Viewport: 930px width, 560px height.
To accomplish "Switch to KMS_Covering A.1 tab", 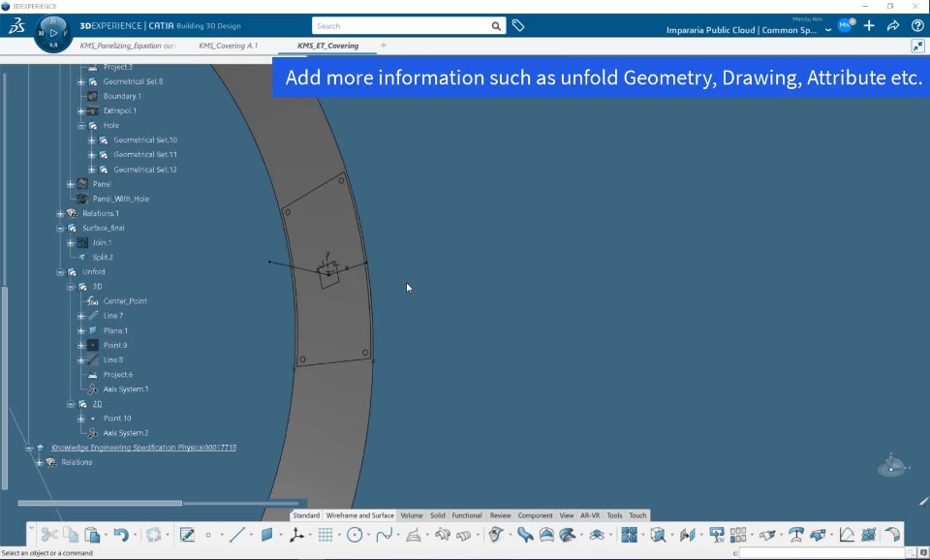I will 229,46.
